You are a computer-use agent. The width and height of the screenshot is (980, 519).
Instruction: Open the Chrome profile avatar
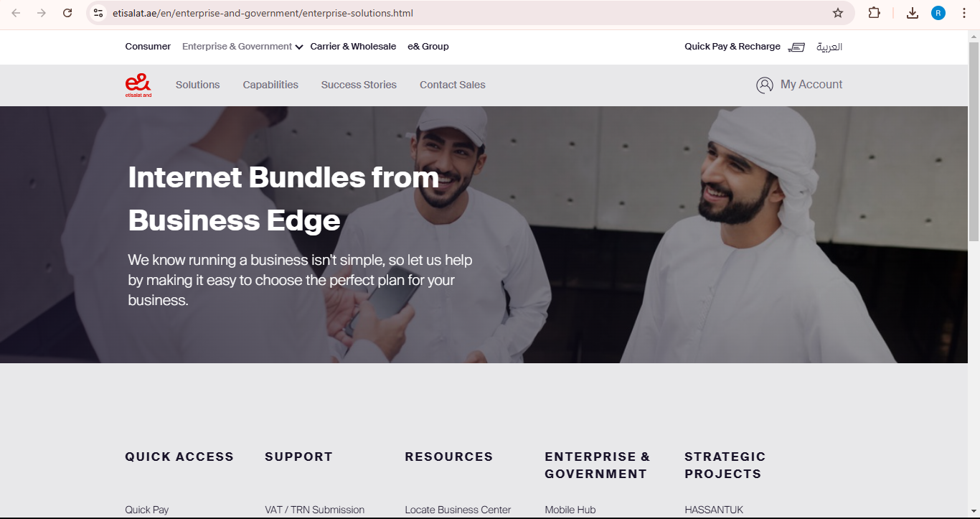point(938,13)
